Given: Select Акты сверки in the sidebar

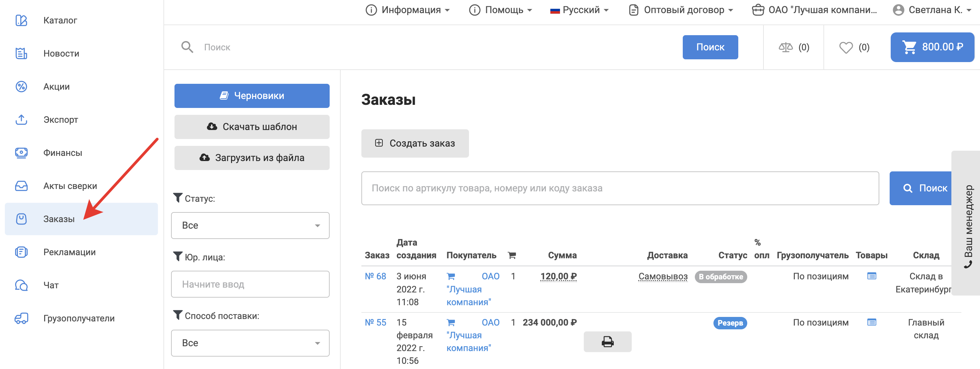Looking at the screenshot, I should (70, 186).
